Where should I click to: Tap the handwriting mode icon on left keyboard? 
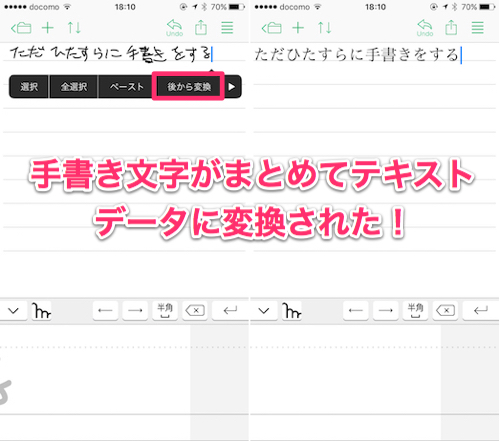click(41, 311)
